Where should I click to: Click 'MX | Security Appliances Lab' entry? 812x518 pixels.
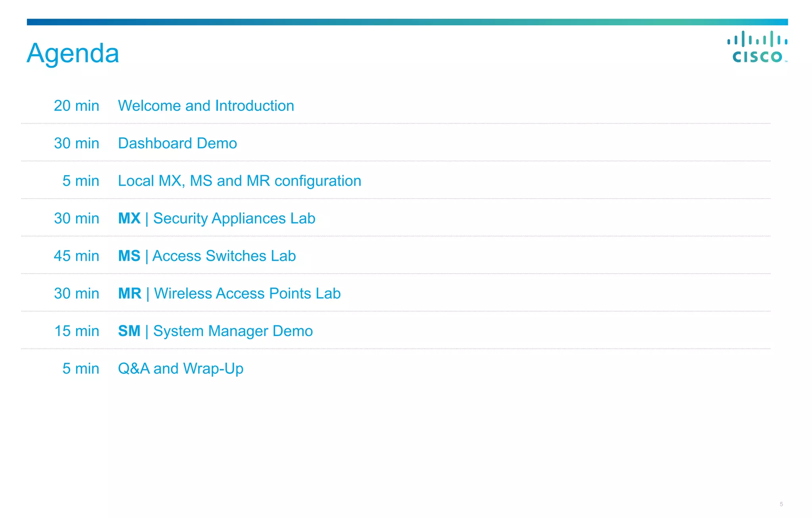(x=217, y=218)
